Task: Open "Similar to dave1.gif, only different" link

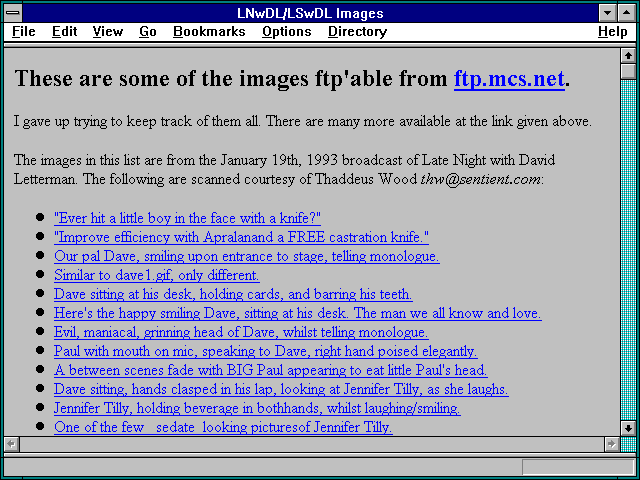Action: pyautogui.click(x=157, y=275)
